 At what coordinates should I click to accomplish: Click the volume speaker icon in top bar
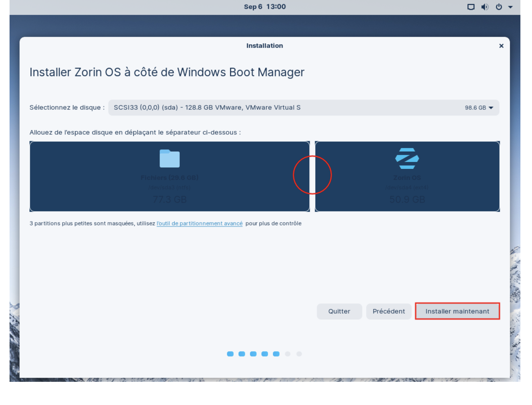point(485,7)
